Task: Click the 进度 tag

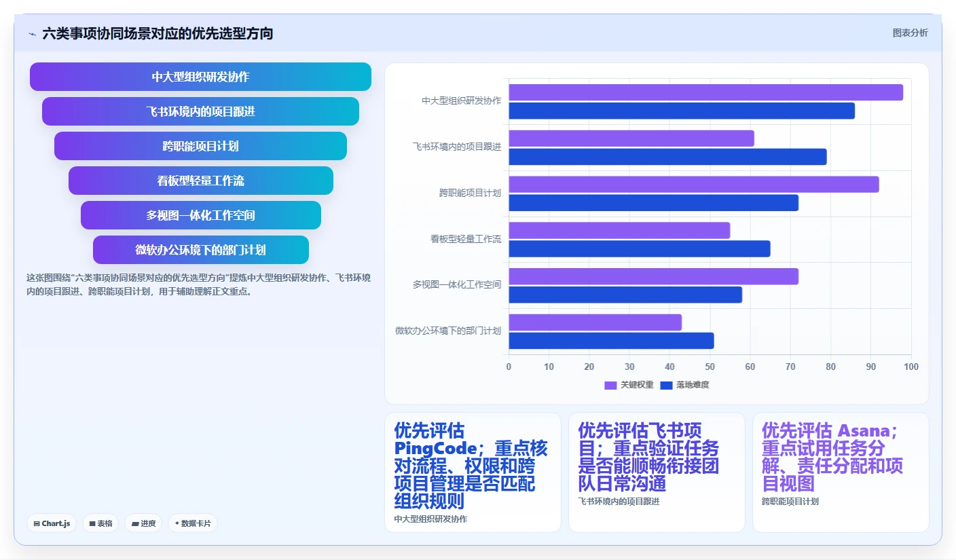Action: (143, 523)
